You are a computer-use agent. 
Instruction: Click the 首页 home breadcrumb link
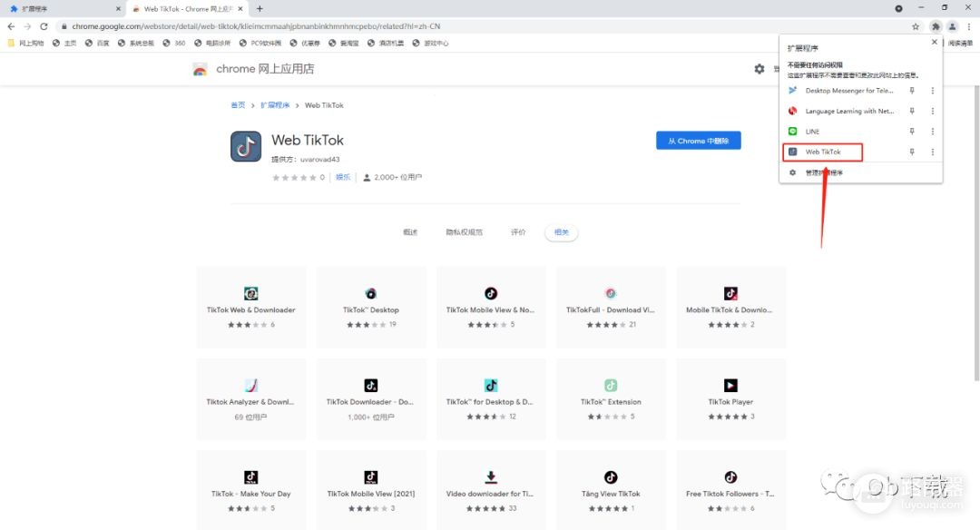coord(238,105)
